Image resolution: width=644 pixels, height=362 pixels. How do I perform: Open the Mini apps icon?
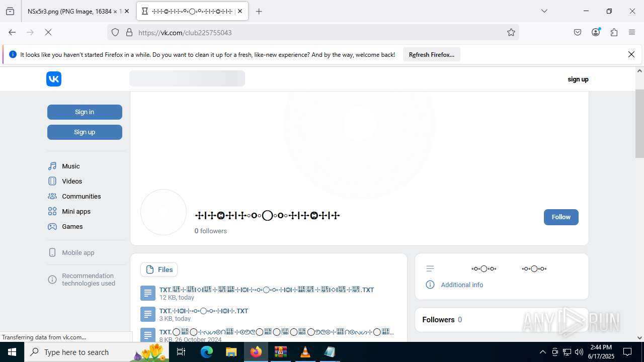pos(52,211)
